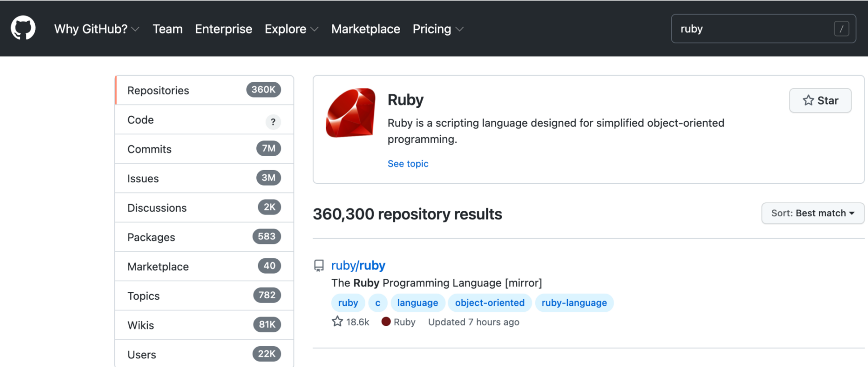Select the Commits filter

(204, 149)
